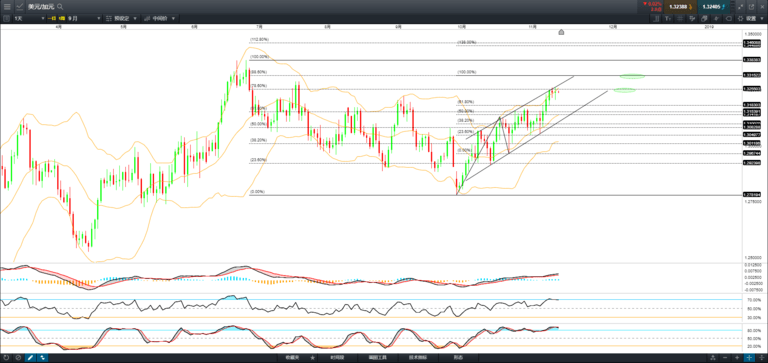
Task: Click the trend line tool icon
Action: pyautogui.click(x=716, y=18)
